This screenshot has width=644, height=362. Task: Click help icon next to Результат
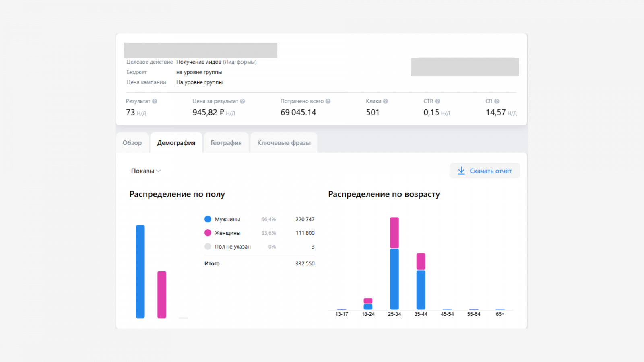click(x=155, y=101)
